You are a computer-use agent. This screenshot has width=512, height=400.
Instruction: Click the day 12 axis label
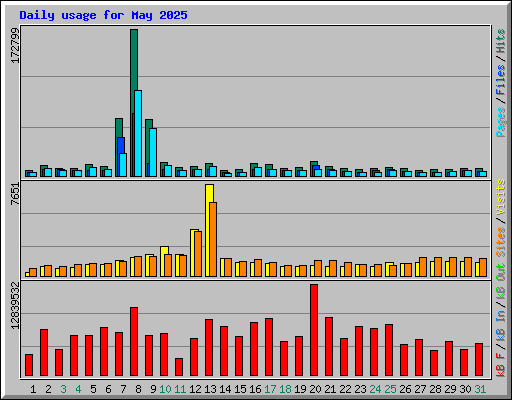tap(195, 389)
